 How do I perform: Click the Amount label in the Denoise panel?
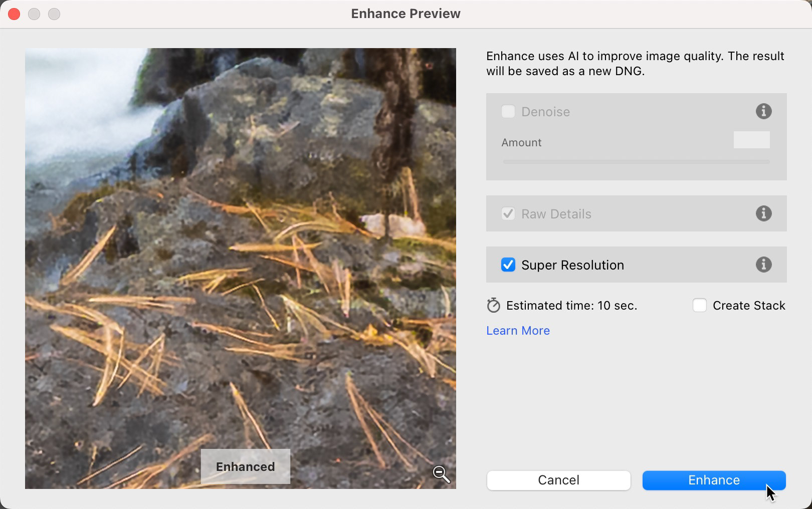(x=521, y=142)
